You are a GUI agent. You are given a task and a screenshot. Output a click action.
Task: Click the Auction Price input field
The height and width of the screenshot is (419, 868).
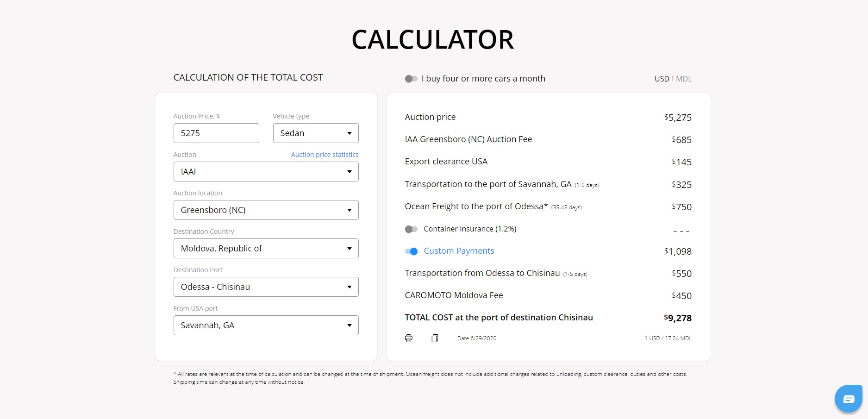coord(216,133)
